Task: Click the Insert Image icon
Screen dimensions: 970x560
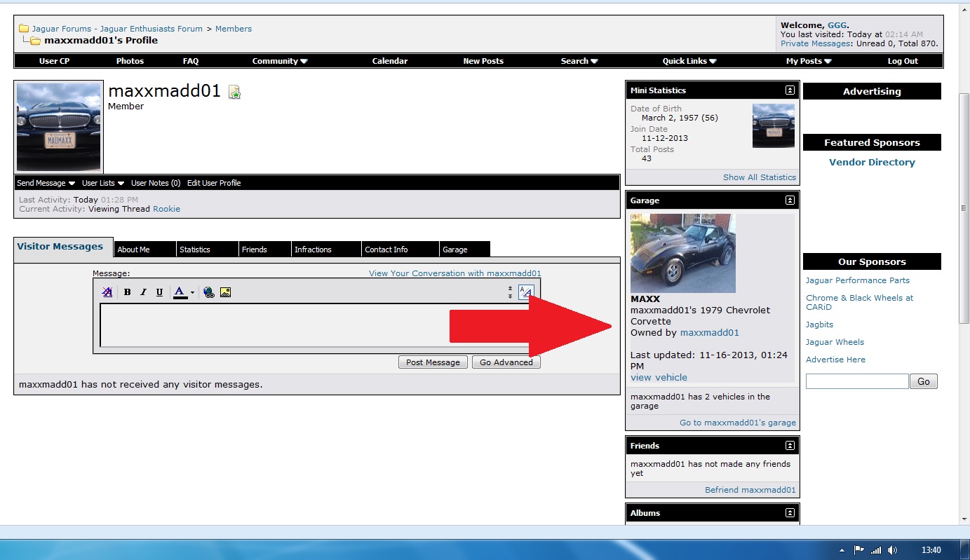Action: click(x=225, y=292)
